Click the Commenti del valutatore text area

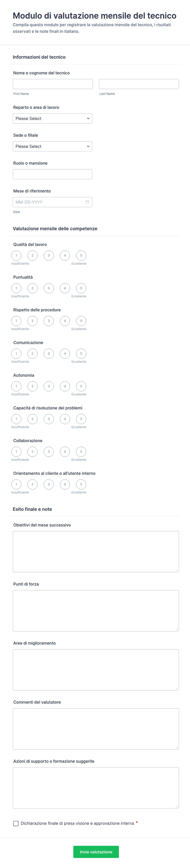tap(96, 729)
